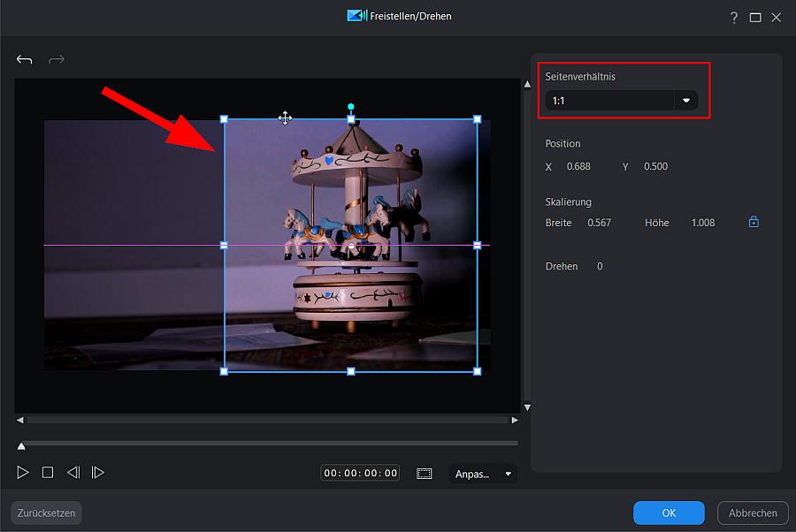Click the right-middle crop edge handle
The image size is (796, 532).
pos(478,246)
